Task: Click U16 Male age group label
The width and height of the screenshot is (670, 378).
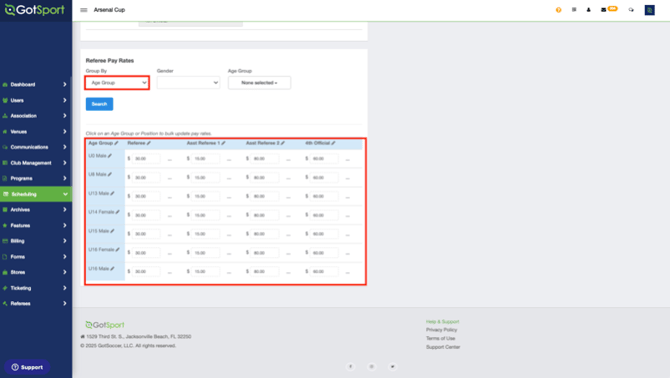Action: pos(99,269)
